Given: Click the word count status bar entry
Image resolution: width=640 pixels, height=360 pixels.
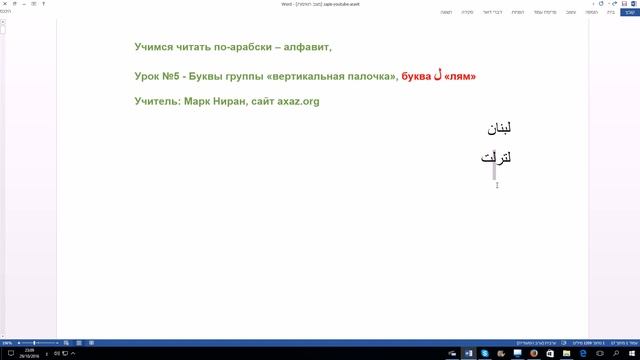Looking at the screenshot, I should coord(588,343).
